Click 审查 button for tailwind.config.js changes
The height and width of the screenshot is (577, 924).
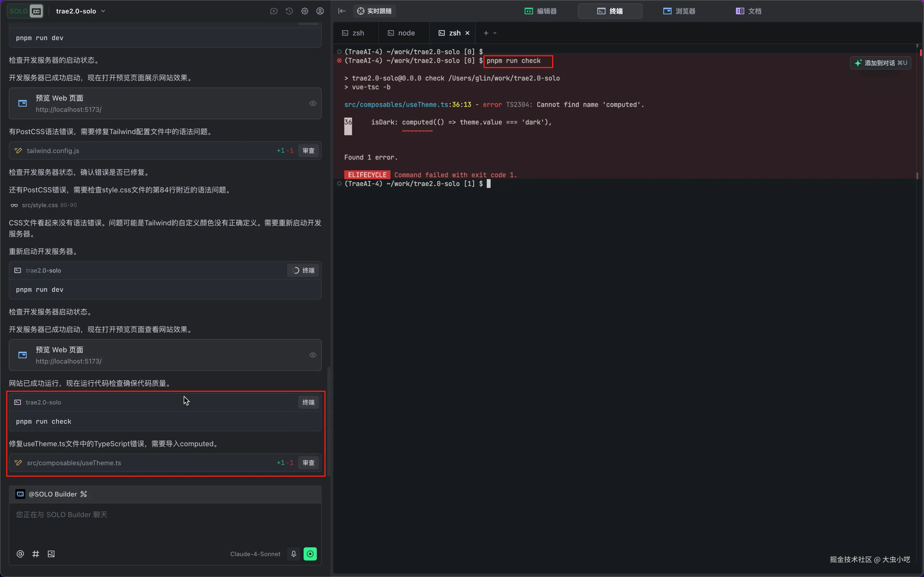[308, 150]
